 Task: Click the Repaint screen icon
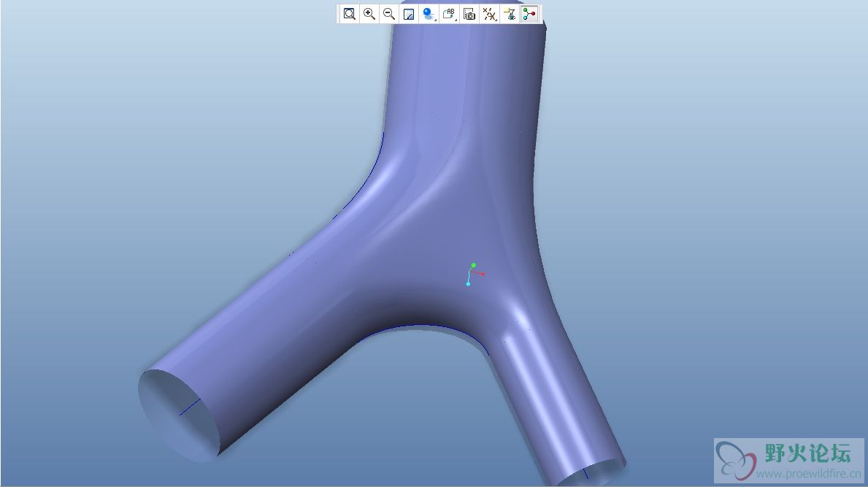click(409, 14)
